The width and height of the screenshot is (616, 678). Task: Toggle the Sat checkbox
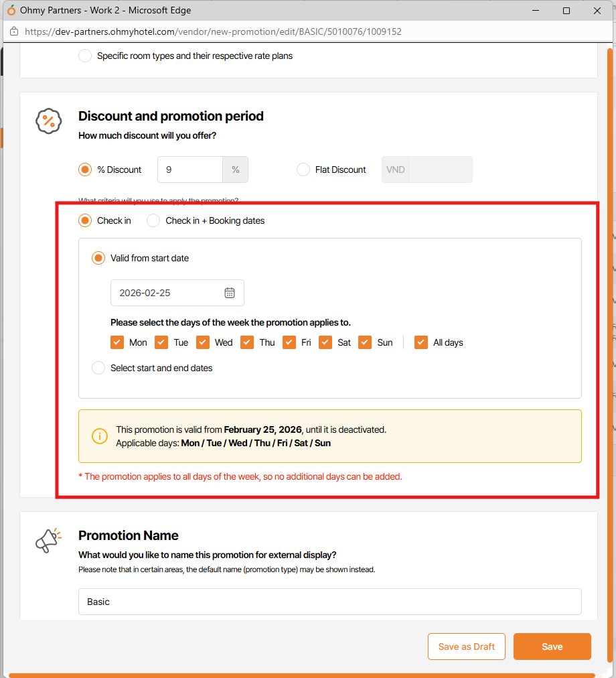pos(325,342)
